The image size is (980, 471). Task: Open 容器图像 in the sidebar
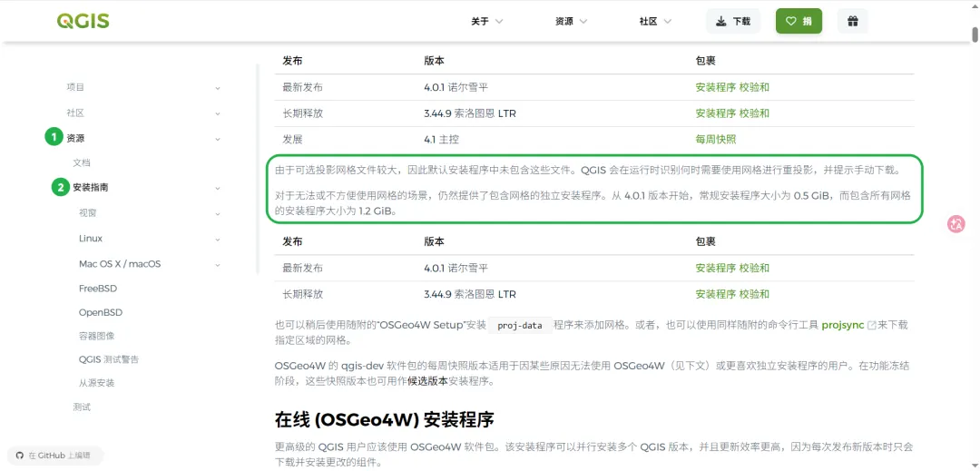(x=97, y=336)
